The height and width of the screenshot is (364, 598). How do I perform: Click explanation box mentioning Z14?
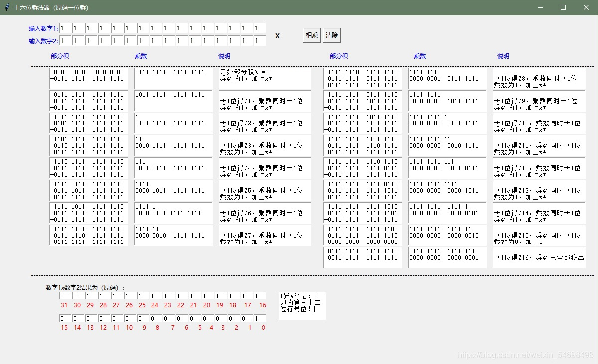point(539,213)
